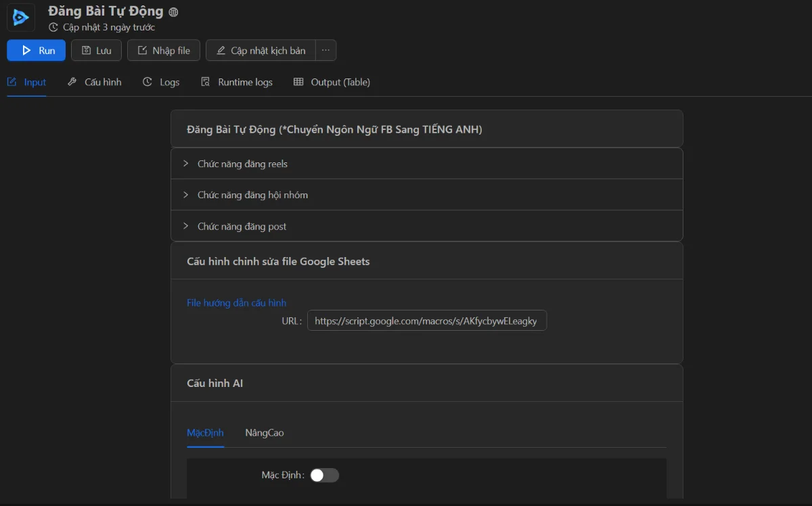Open File hướng dẫn cấu hình link
812x506 pixels.
[236, 303]
